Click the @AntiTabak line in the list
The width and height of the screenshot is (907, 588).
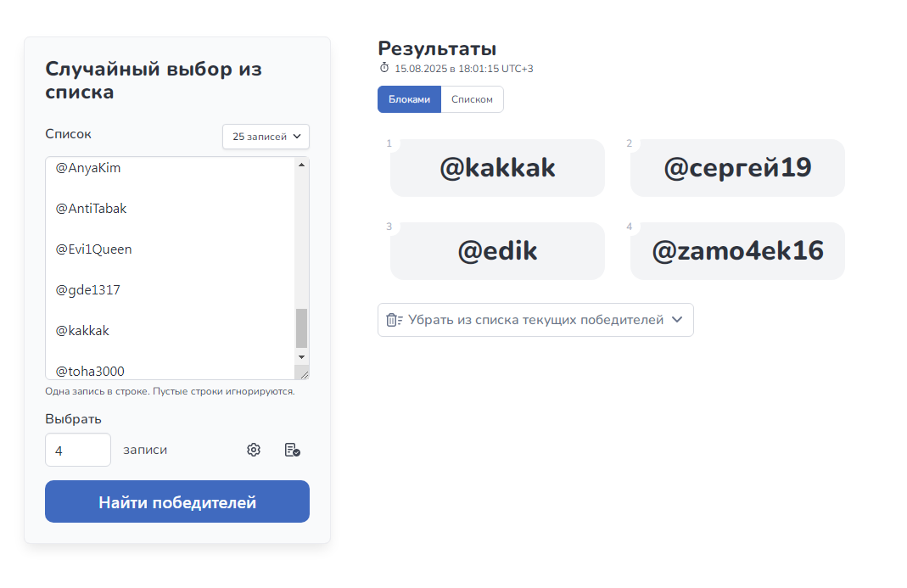click(x=92, y=209)
